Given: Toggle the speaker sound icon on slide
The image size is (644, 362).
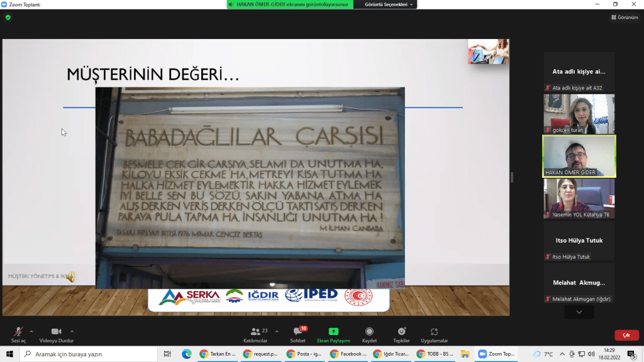Looking at the screenshot, I should pyautogui.click(x=70, y=277).
